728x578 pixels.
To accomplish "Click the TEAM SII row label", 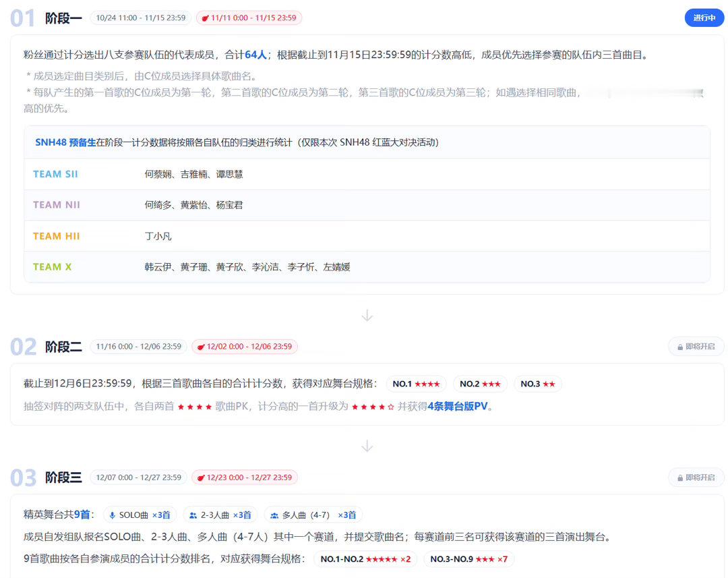I will pos(55,174).
